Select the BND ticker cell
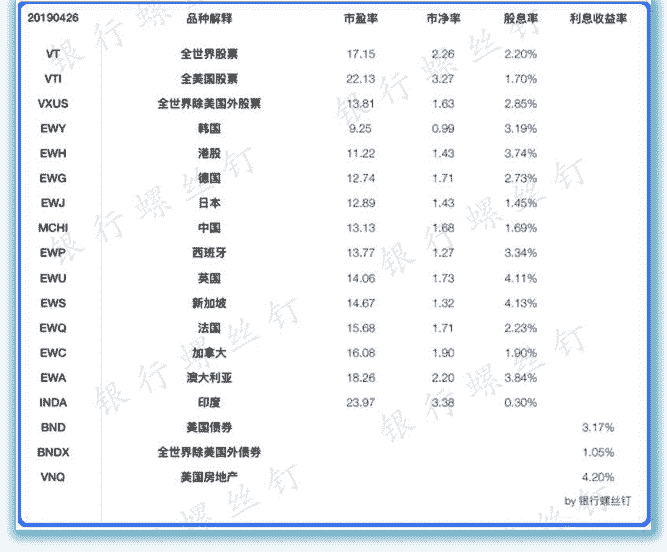Screen dimensions: 667x552 [53, 427]
